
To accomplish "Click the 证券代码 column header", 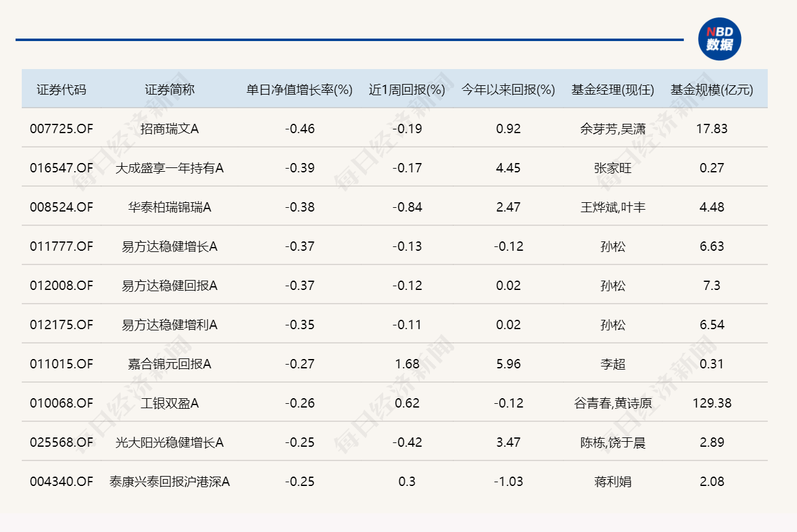I will coord(62,89).
